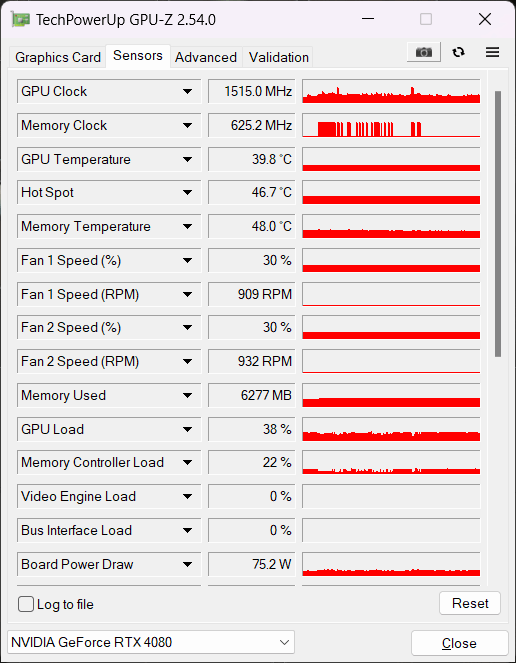The image size is (516, 663).
Task: Click the screenshot camera icon
Action: 424,52
